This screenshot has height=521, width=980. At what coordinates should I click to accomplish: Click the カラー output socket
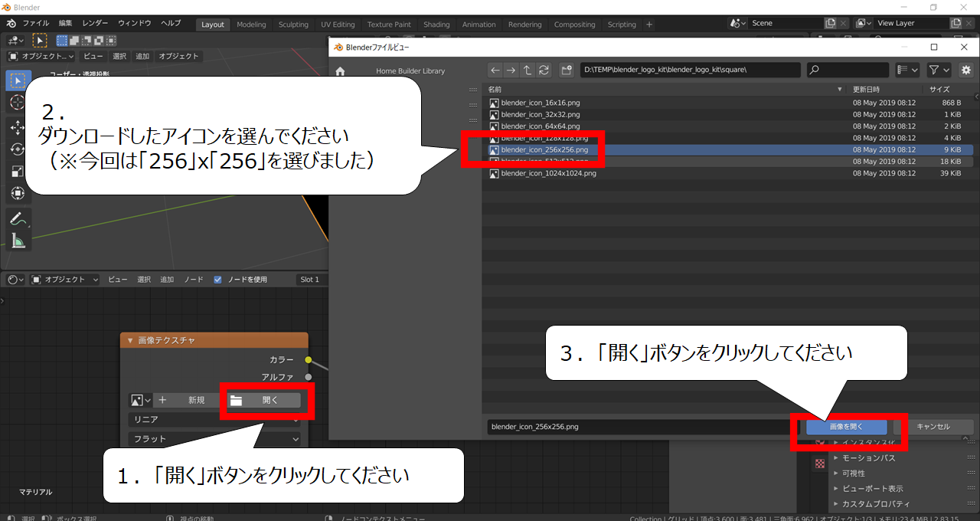coord(309,359)
